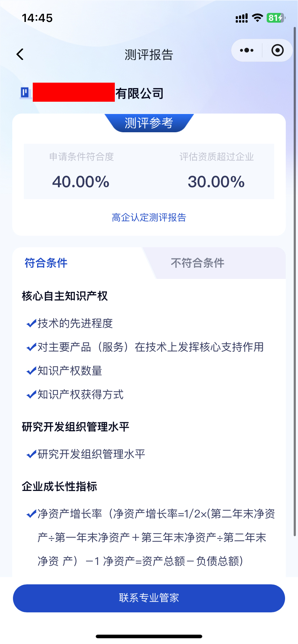The height and width of the screenshot is (644, 298).
Task: Open the mini-program more options (•••) menu
Action: (x=247, y=50)
